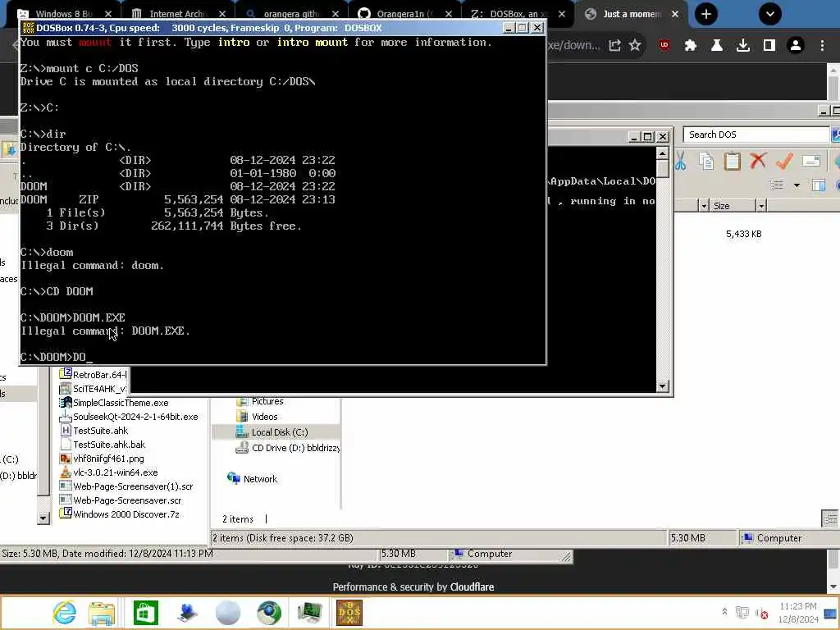This screenshot has width=840, height=630.
Task: Switch to the Orangera1n GitHub tab
Action: [405, 14]
